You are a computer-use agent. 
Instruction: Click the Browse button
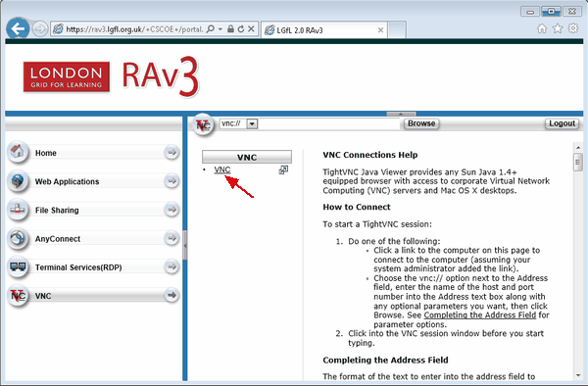[x=421, y=123]
